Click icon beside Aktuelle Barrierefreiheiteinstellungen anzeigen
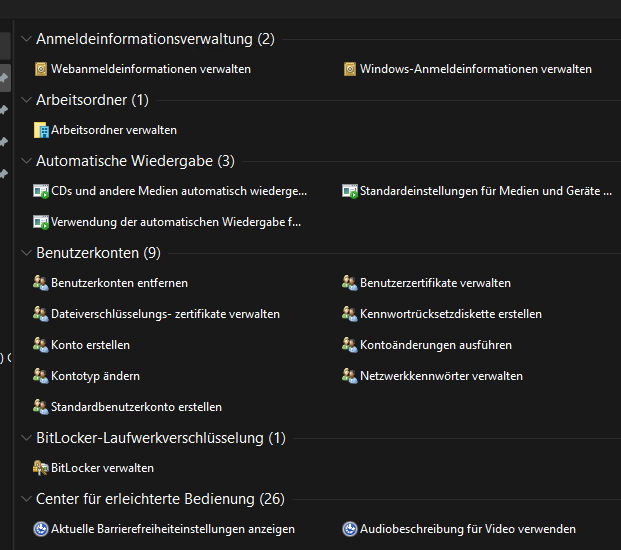This screenshot has width=621, height=550. click(x=41, y=529)
